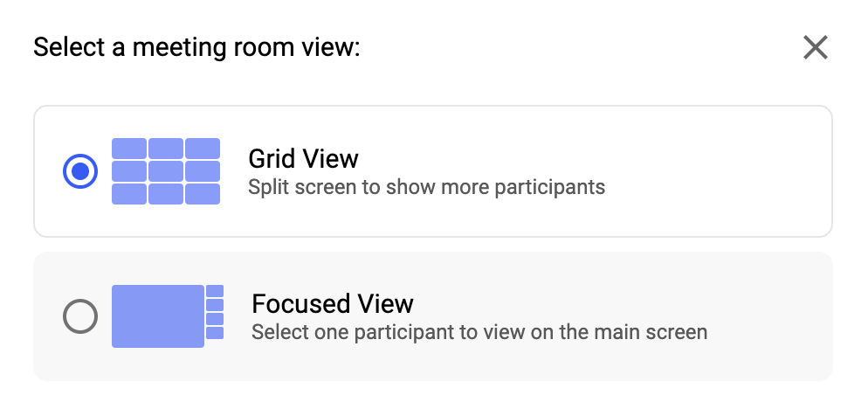Click the nine-tile Grid View icon
Image resolution: width=868 pixels, height=409 pixels.
tap(166, 171)
